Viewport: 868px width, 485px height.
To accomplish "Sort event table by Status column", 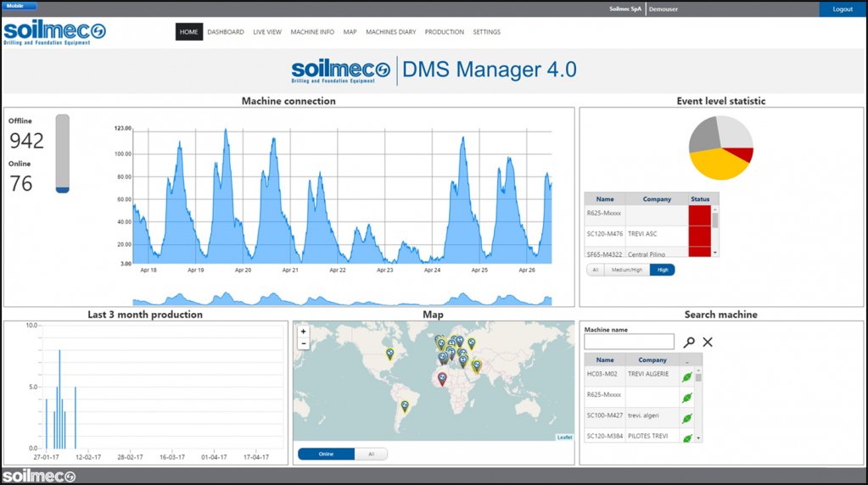I will (x=700, y=199).
